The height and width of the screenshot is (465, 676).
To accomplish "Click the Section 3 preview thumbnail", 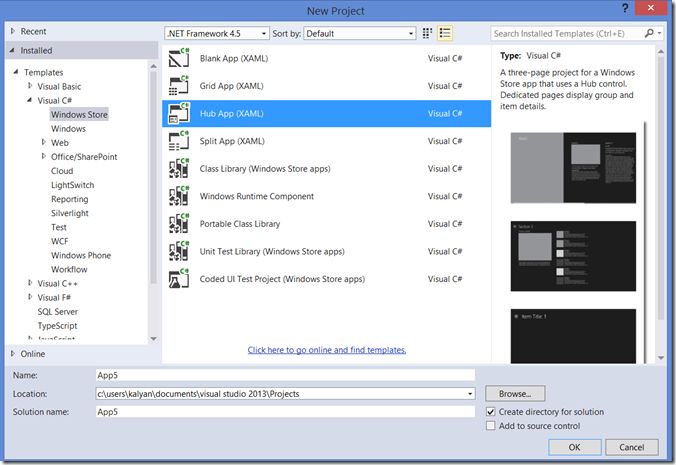I will [x=573, y=256].
